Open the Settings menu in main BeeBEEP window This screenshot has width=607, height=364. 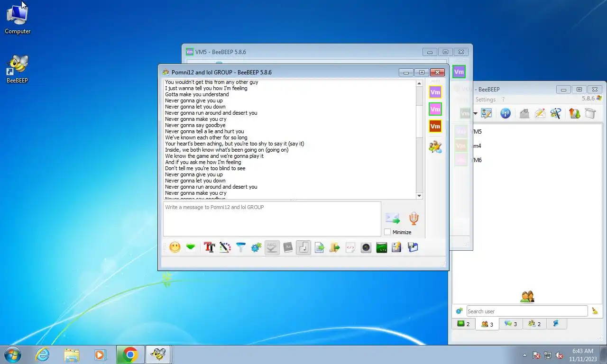(x=486, y=100)
